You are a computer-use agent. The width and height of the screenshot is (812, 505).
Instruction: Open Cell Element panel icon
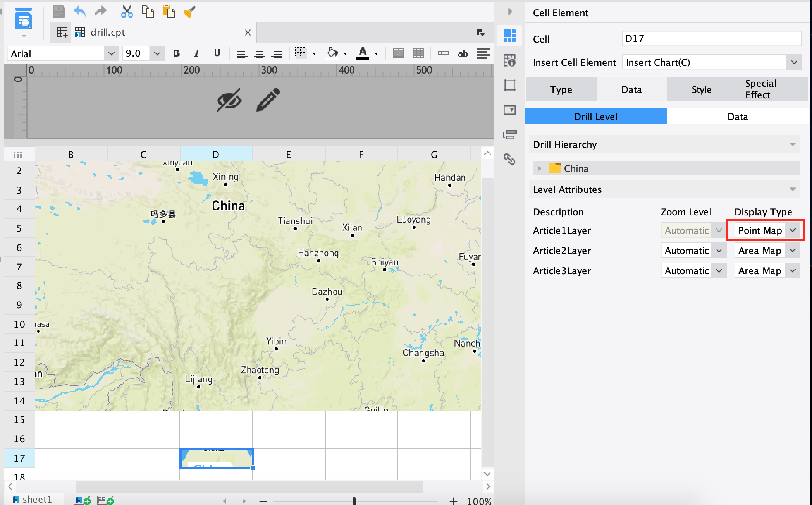510,36
